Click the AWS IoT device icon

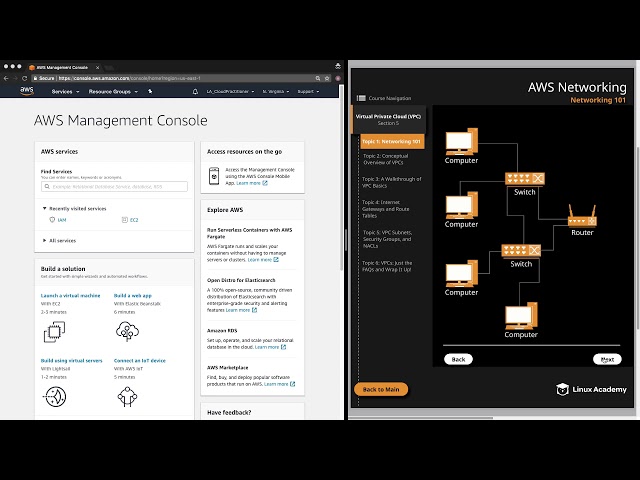127,396
